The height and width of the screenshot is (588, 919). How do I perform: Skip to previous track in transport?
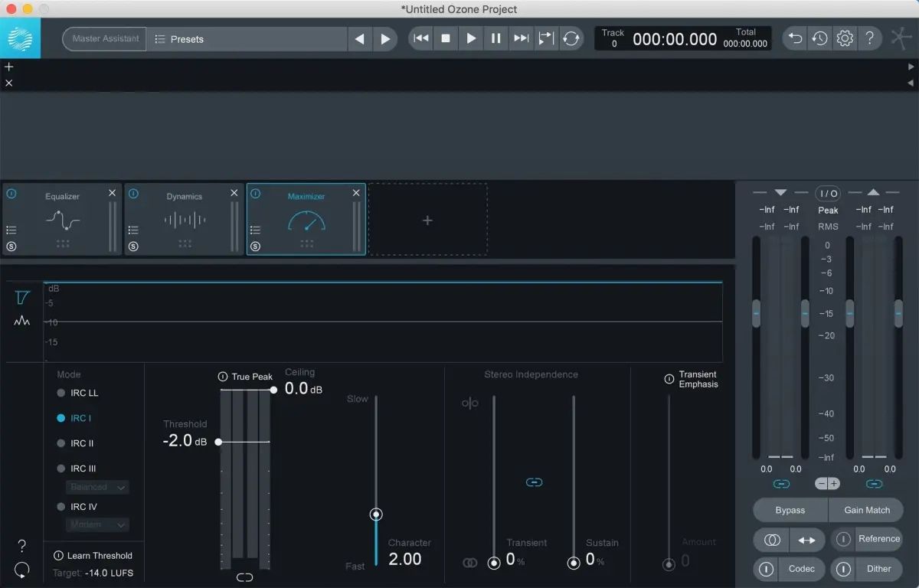[420, 38]
